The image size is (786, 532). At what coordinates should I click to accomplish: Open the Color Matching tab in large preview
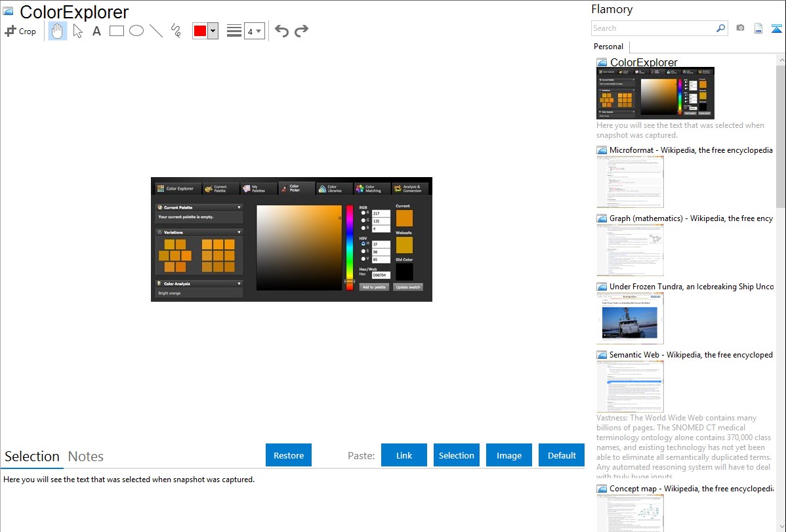click(x=371, y=188)
